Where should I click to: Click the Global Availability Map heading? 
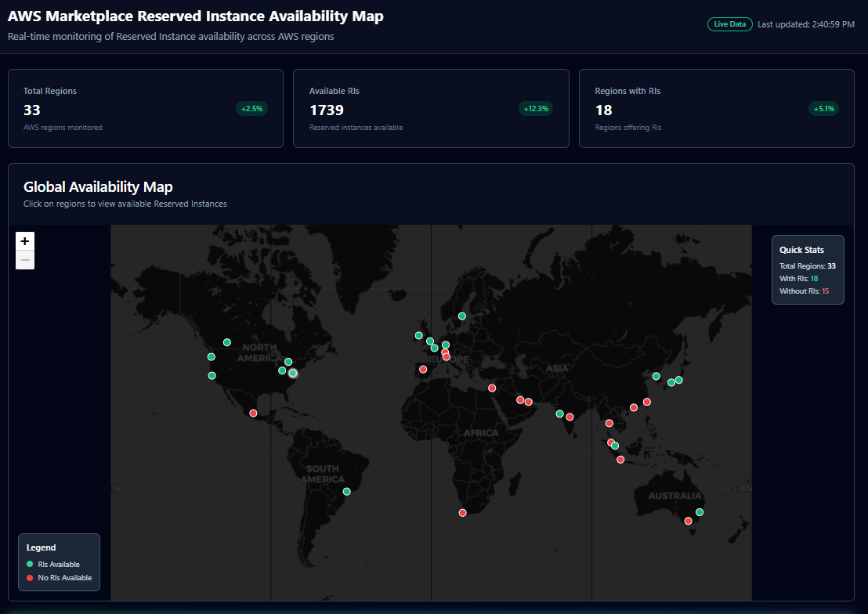(98, 187)
